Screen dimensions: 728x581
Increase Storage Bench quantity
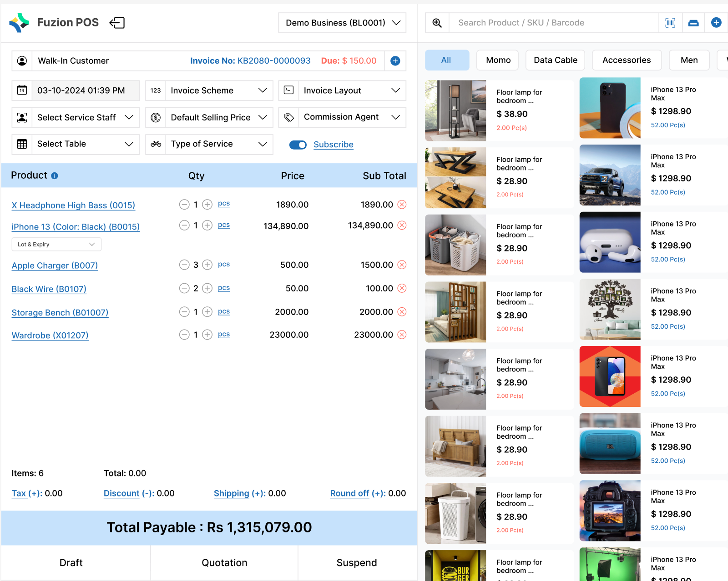(207, 312)
